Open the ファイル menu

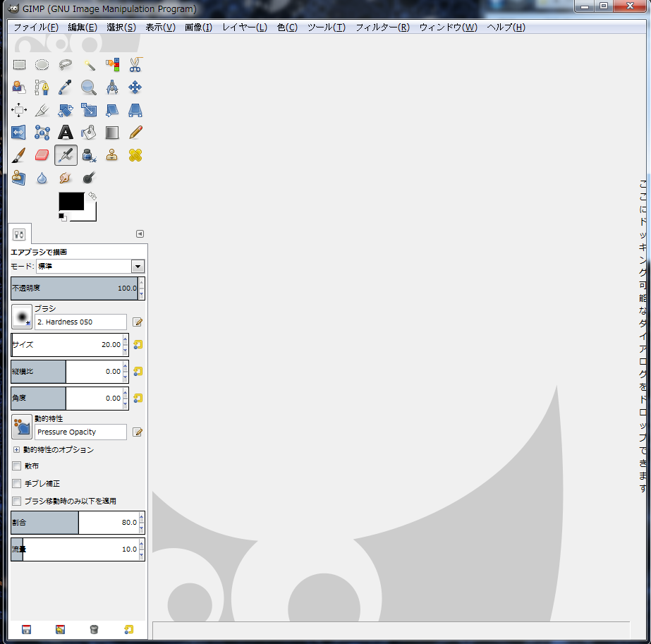point(36,28)
